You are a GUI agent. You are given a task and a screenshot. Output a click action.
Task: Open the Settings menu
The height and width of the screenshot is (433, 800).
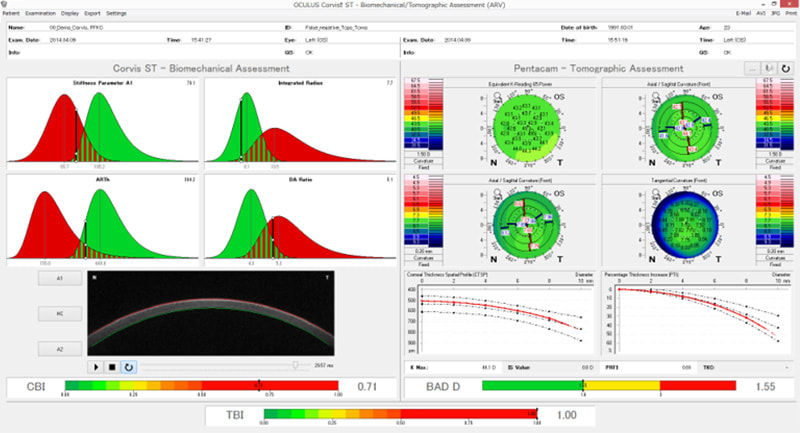pyautogui.click(x=116, y=13)
